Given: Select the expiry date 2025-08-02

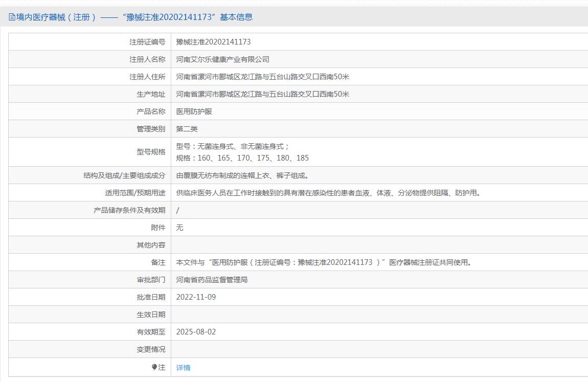Looking at the screenshot, I should 196,332.
